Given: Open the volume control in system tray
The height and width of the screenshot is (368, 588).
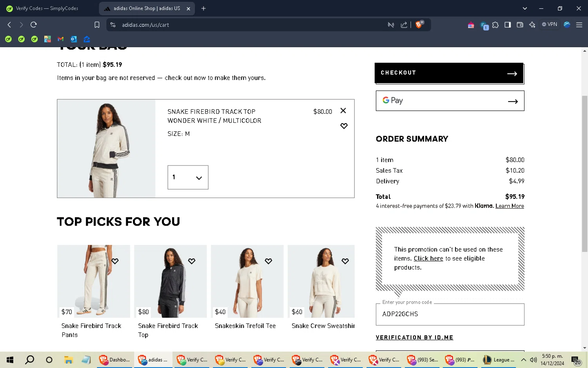Looking at the screenshot, I should pyautogui.click(x=534, y=360).
